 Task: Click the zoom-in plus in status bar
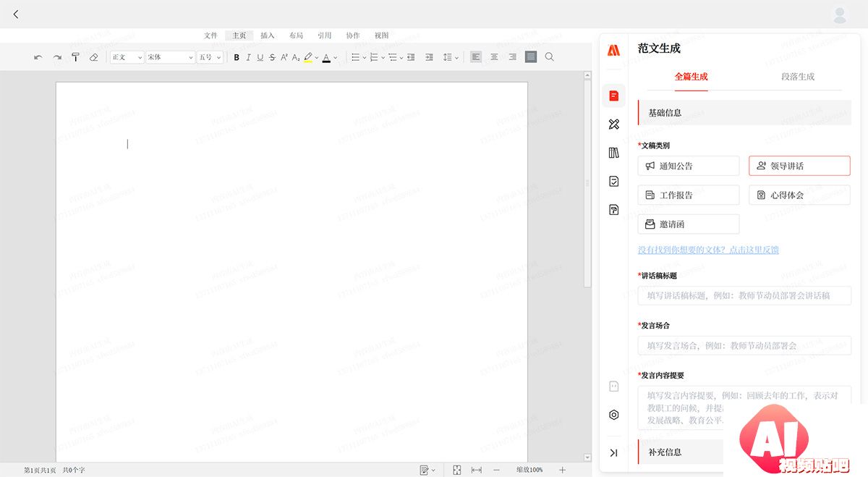[x=562, y=470]
